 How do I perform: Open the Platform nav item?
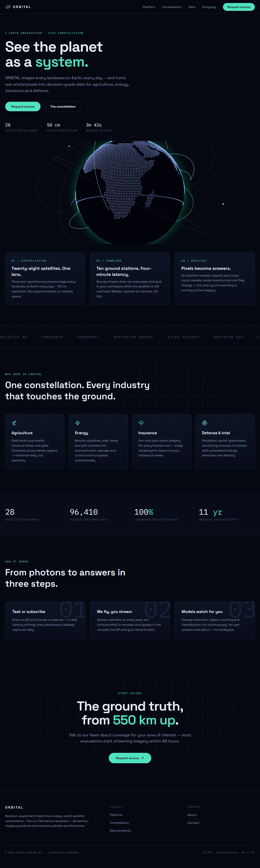[x=149, y=7]
